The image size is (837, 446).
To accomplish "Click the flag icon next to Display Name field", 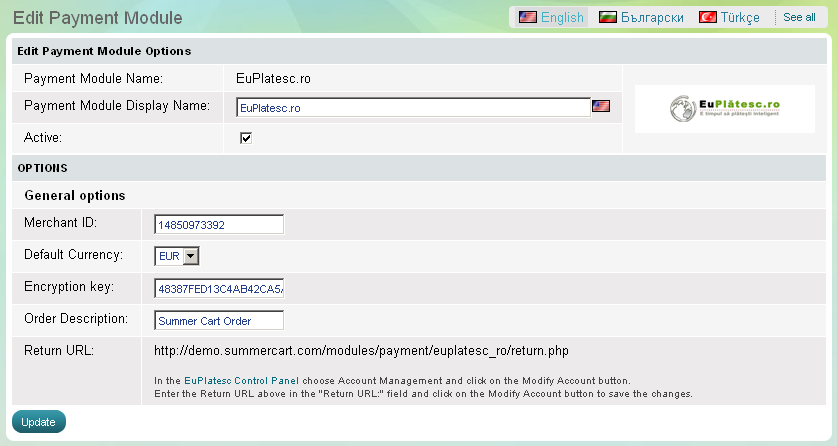I will (601, 107).
